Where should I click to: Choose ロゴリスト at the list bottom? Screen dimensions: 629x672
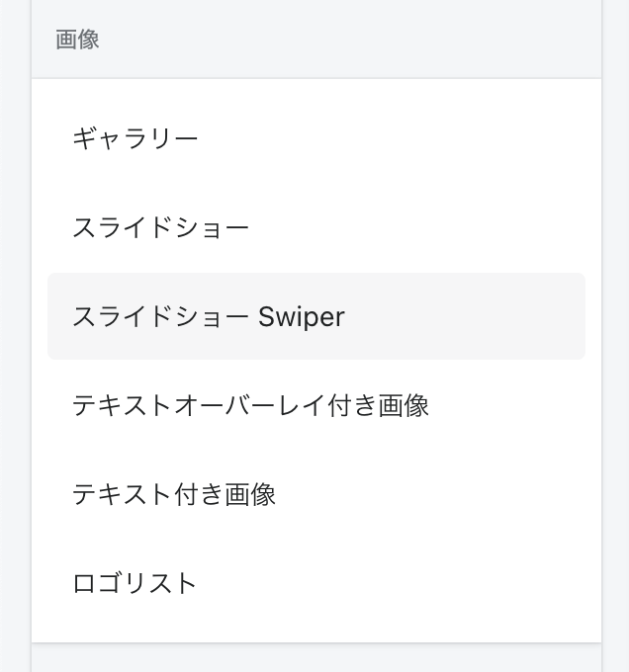pos(135,583)
